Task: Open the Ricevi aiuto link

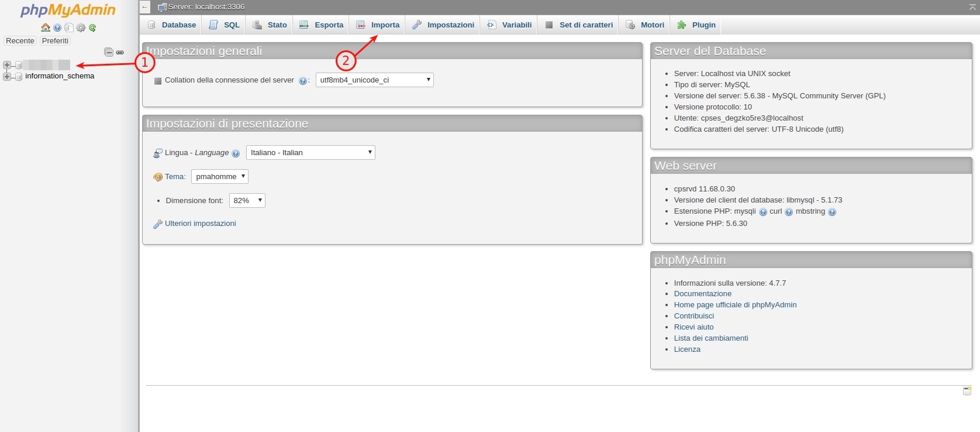Action: [x=694, y=327]
